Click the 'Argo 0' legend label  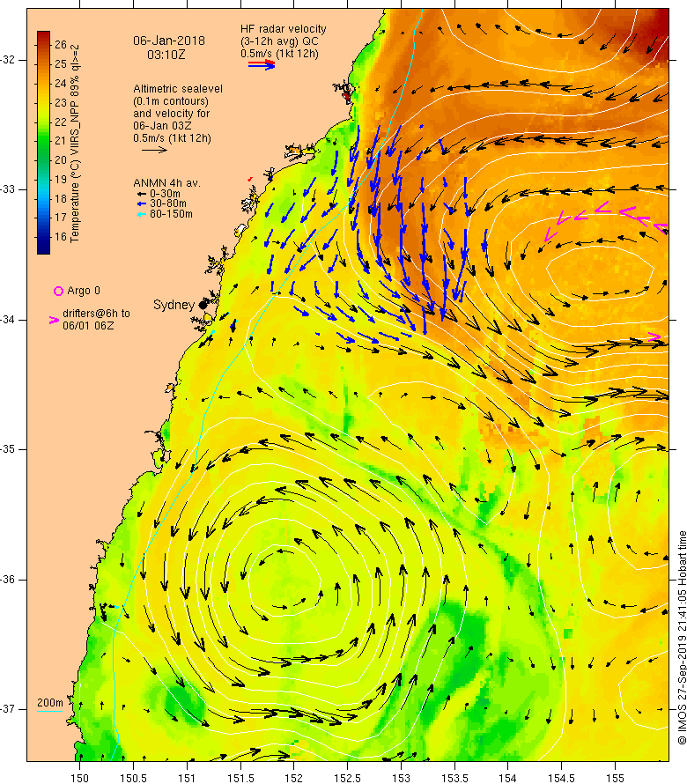[84, 291]
